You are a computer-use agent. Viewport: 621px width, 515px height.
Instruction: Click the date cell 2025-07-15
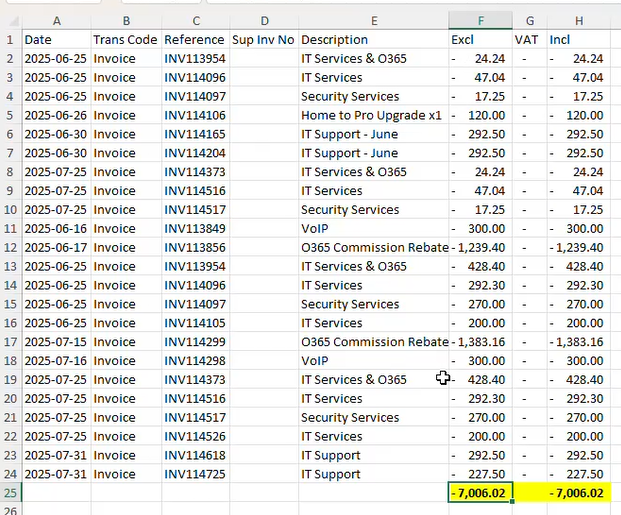[x=55, y=342]
